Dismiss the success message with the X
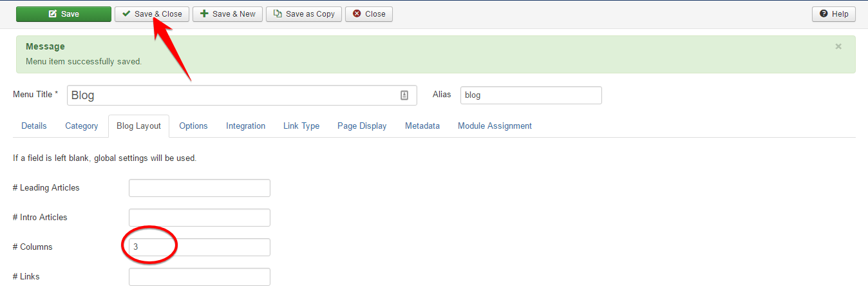 (838, 46)
